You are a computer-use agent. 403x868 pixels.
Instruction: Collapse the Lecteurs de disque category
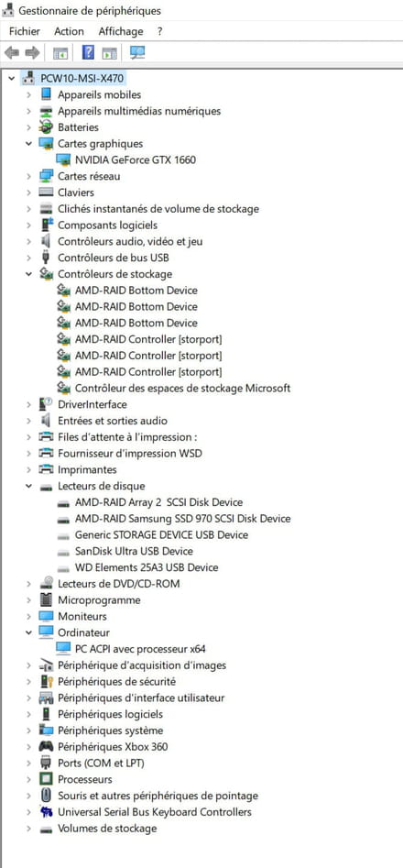pyautogui.click(x=28, y=486)
